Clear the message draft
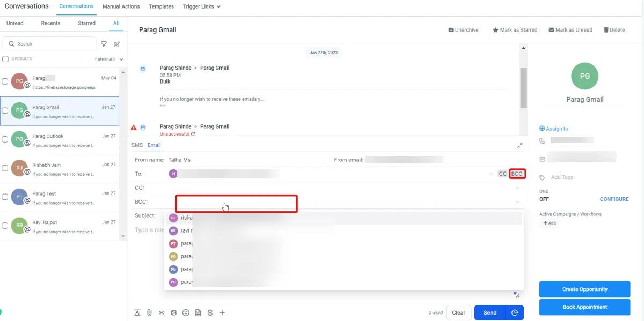This screenshot has height=321, width=644. tap(459, 313)
